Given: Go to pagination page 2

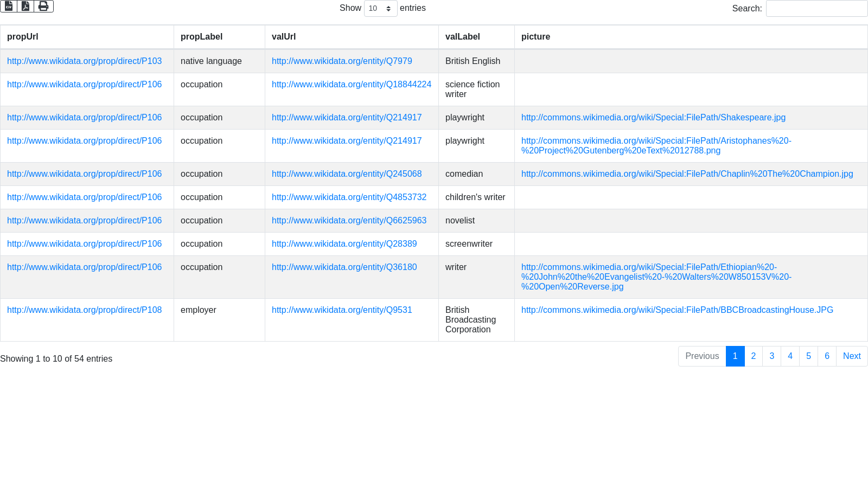Looking at the screenshot, I should pyautogui.click(x=753, y=356).
